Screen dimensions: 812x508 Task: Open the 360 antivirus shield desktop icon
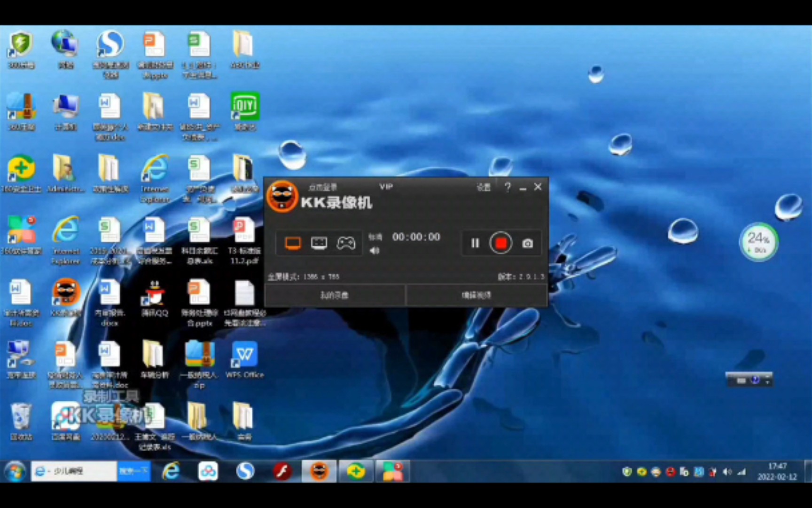[x=21, y=50]
